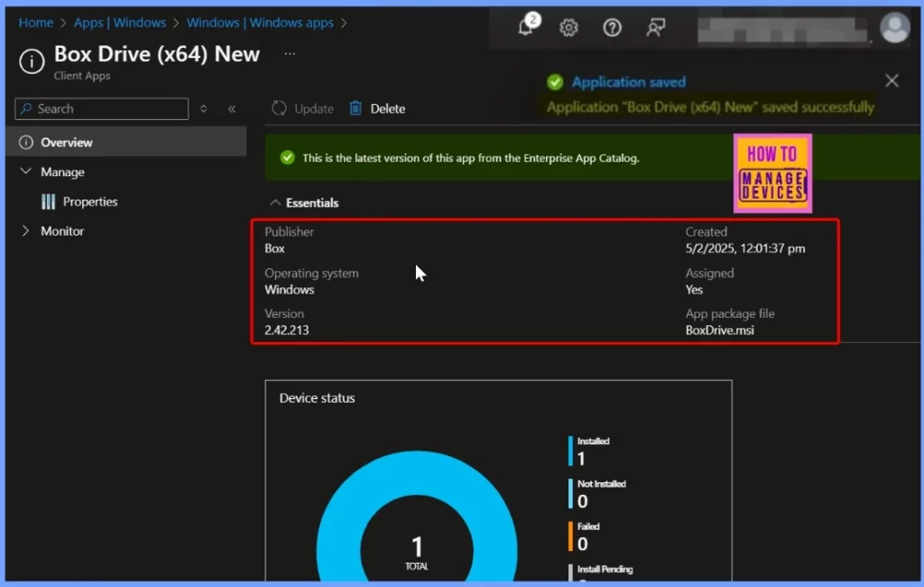924x587 pixels.
Task: Expand the Monitor section chevron
Action: (x=25, y=230)
